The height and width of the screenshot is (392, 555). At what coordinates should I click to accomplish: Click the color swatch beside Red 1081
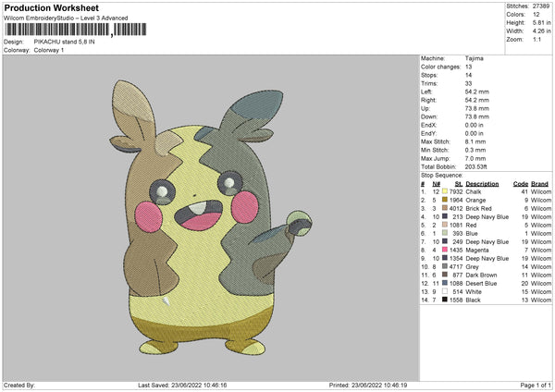coord(445,225)
